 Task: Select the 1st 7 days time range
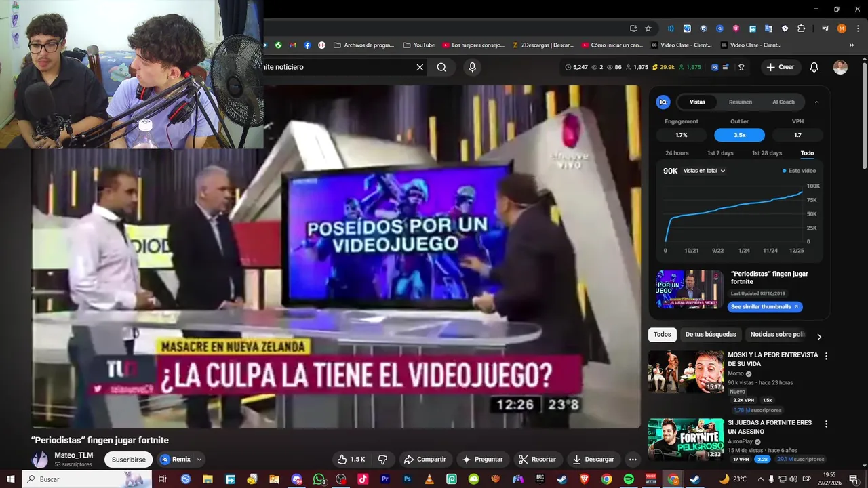point(720,153)
